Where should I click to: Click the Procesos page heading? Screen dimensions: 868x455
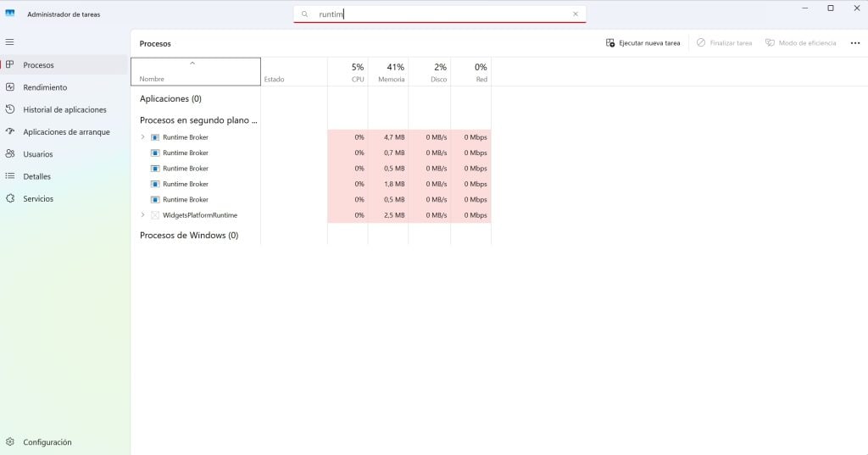pos(155,44)
